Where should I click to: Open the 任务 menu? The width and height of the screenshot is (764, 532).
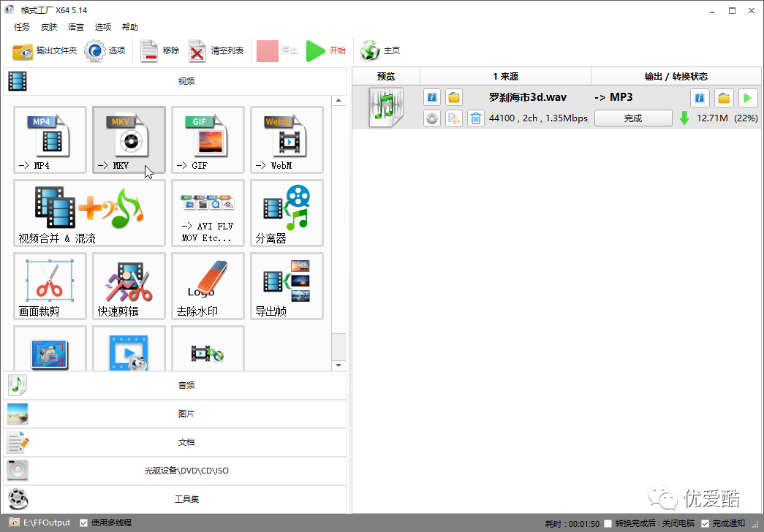[x=22, y=27]
